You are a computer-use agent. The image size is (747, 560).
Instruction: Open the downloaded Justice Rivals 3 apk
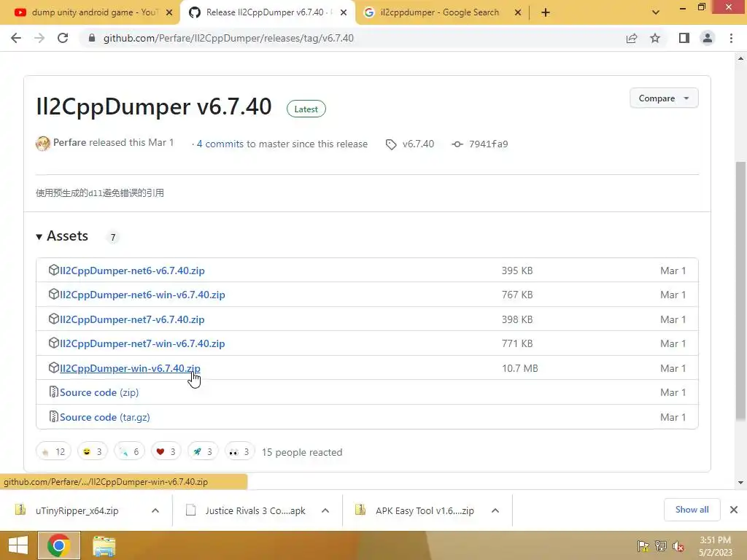tap(255, 511)
